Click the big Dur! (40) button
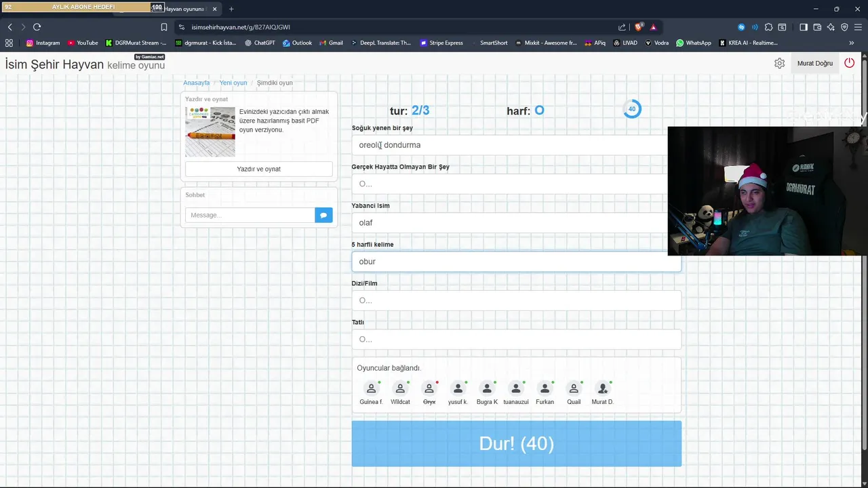The image size is (868, 488). (x=517, y=443)
